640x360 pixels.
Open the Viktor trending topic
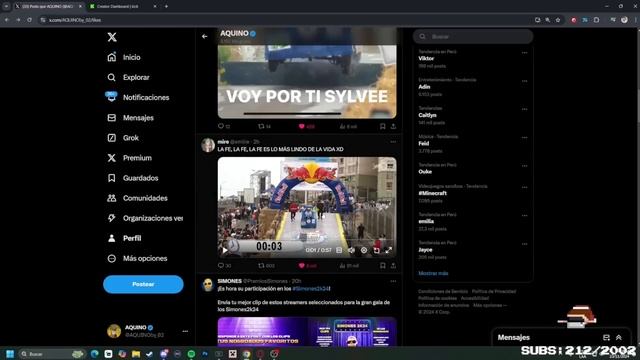(426, 59)
